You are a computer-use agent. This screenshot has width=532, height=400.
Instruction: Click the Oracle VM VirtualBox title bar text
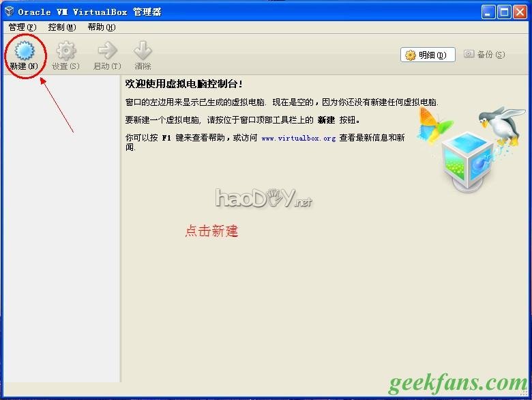[x=89, y=12]
